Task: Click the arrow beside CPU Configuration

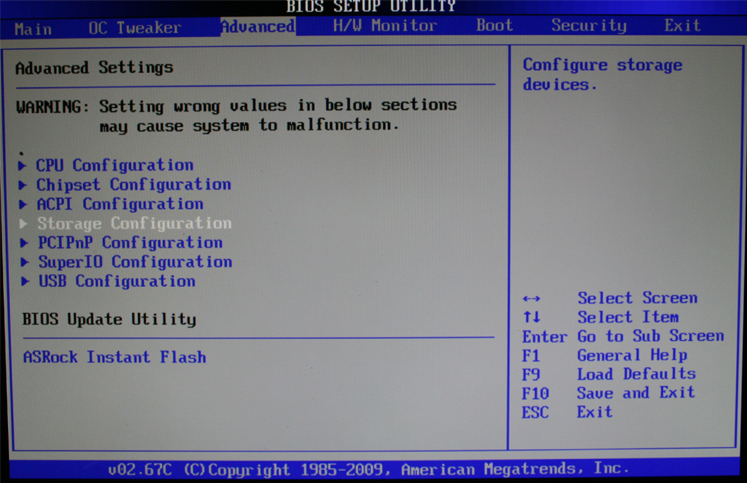Action: (x=22, y=166)
